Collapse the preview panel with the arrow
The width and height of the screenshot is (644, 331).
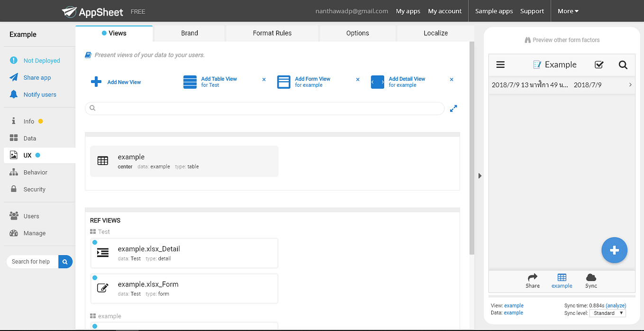coord(479,176)
